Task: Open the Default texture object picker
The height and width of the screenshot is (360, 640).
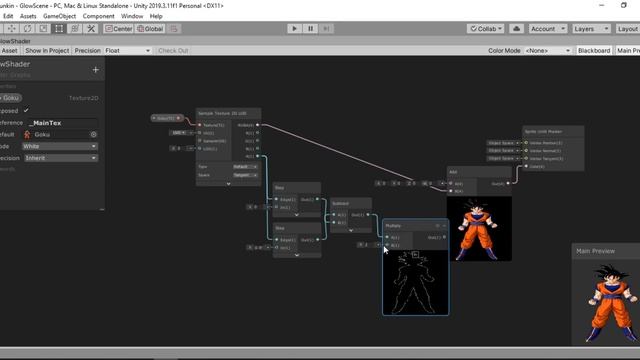Action: [x=93, y=134]
